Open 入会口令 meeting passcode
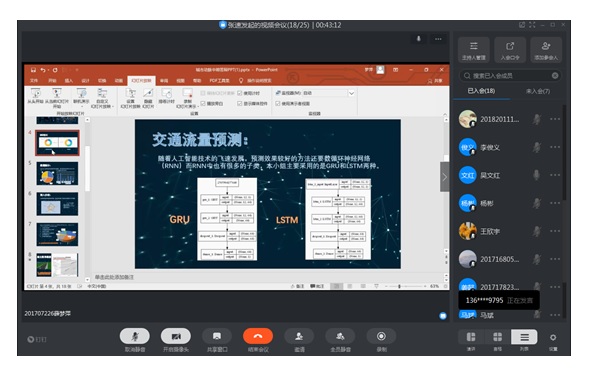Image resolution: width=590 pixels, height=377 pixels. tap(510, 50)
